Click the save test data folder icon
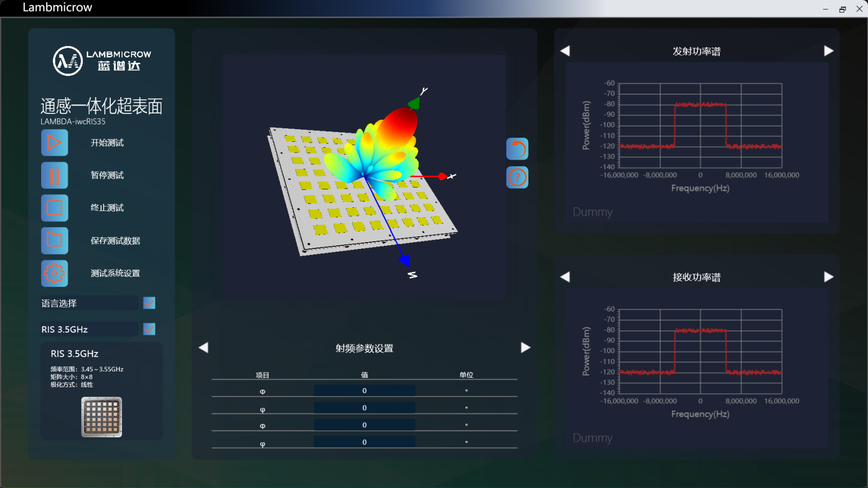 (x=54, y=241)
